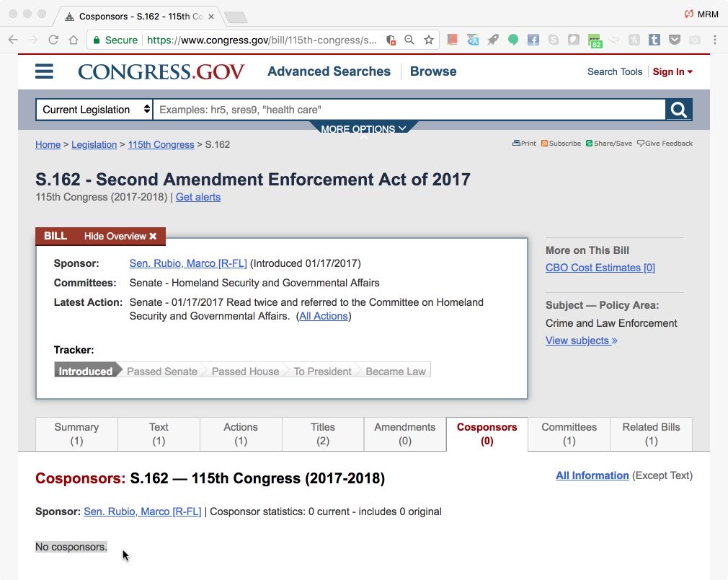Open the red book extension
728x580 pixels.
452,40
